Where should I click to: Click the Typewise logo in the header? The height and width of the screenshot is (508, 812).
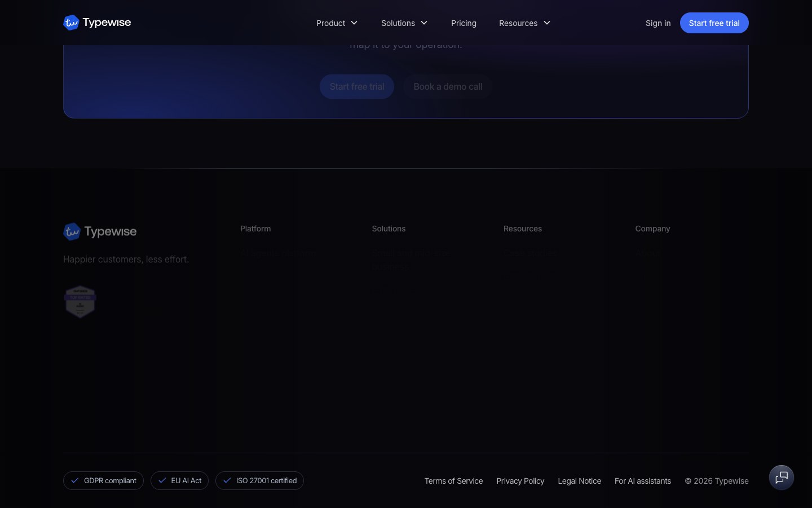[x=97, y=23]
